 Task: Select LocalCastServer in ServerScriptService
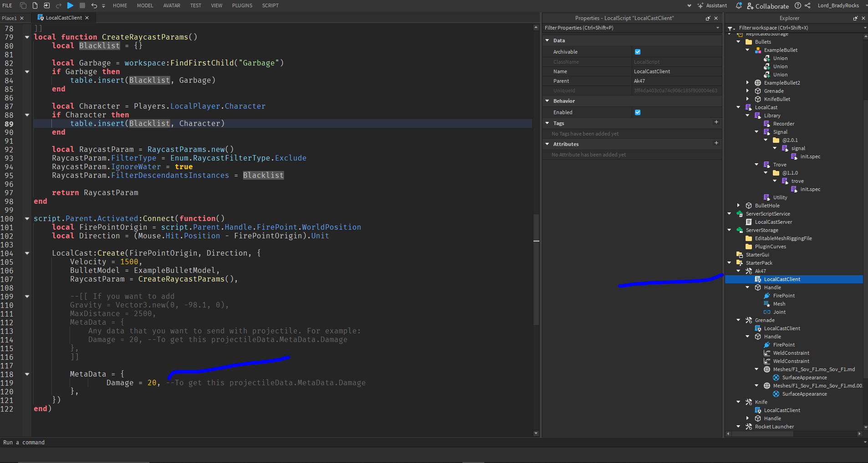[x=773, y=222]
